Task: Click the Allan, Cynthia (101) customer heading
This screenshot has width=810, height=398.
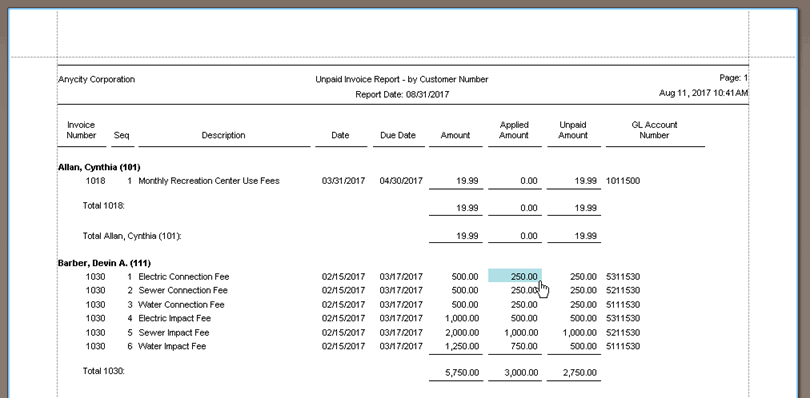Action: 99,167
